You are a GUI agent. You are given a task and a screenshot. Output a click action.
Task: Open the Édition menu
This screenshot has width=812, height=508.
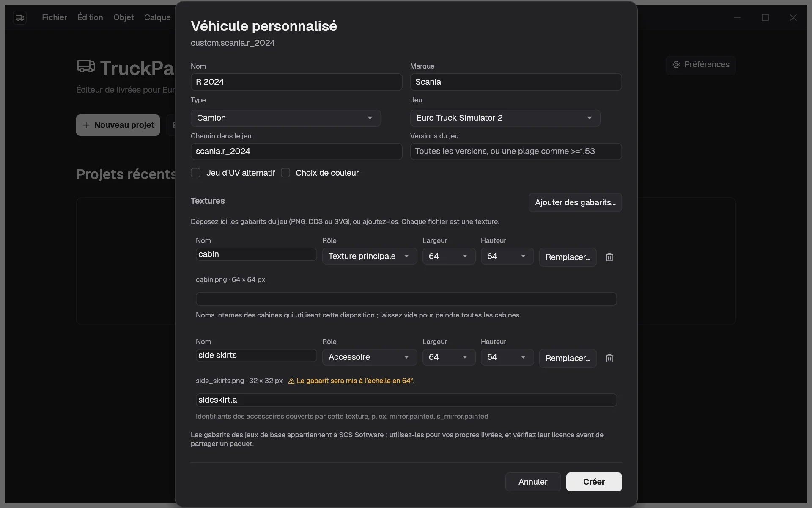pyautogui.click(x=90, y=17)
